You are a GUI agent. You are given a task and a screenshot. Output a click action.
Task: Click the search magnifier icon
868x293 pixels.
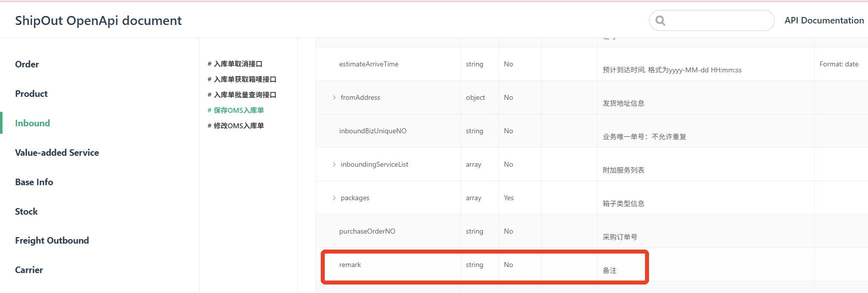(660, 20)
